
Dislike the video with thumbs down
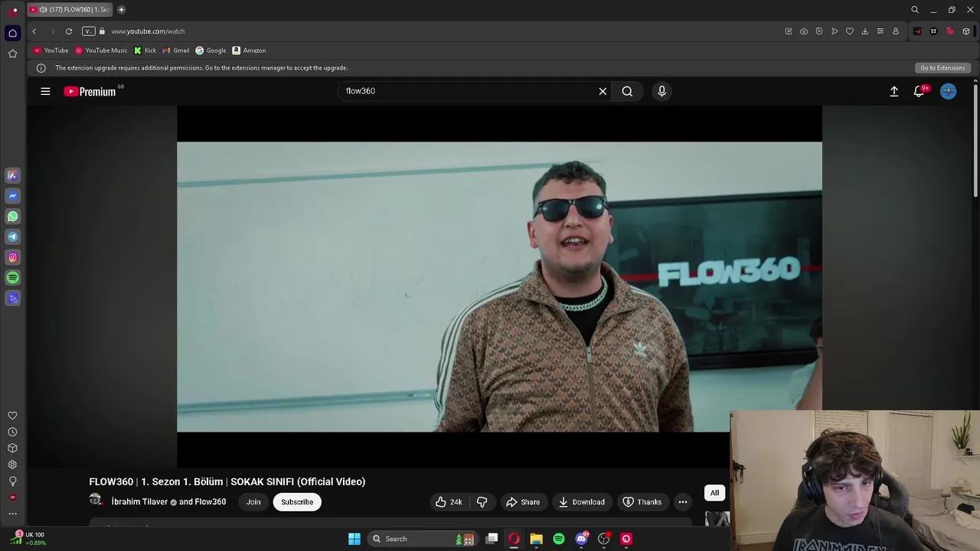(x=482, y=502)
